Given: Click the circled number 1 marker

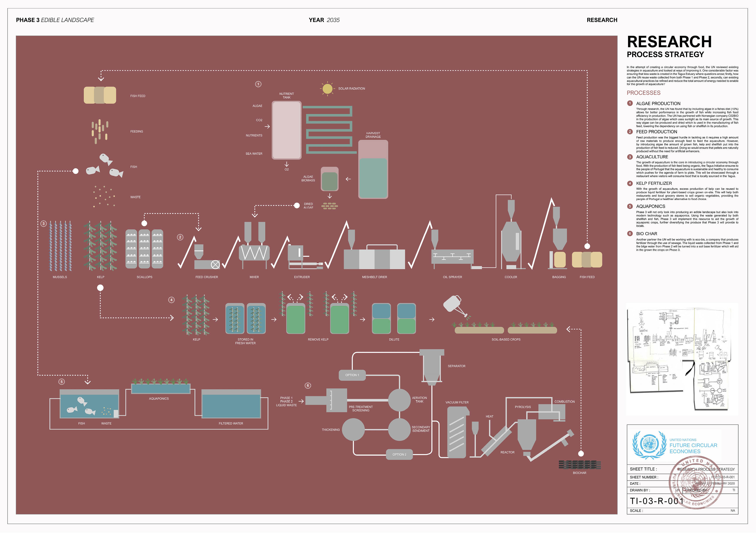Looking at the screenshot, I should [258, 84].
